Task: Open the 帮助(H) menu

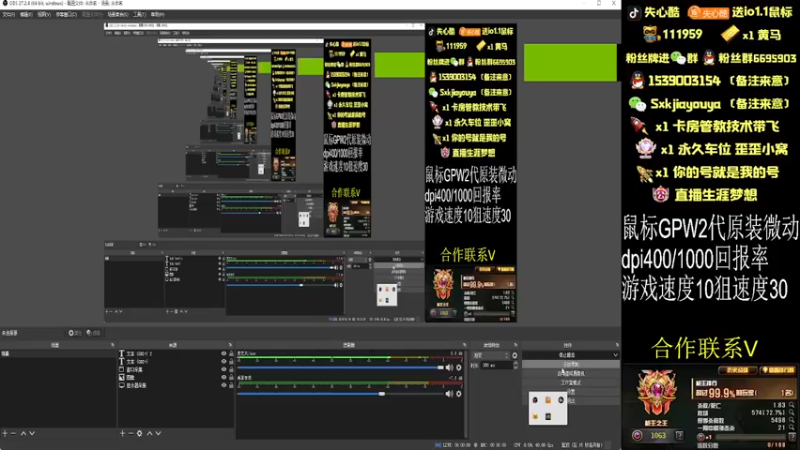Action: tap(158, 14)
